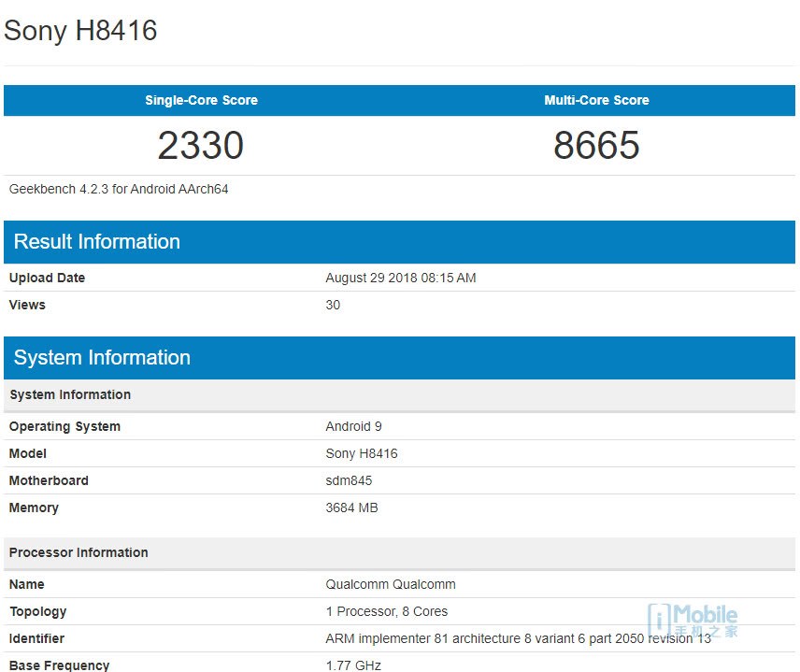Select the Single-Core Score header
This screenshot has width=800, height=672.
(x=201, y=100)
